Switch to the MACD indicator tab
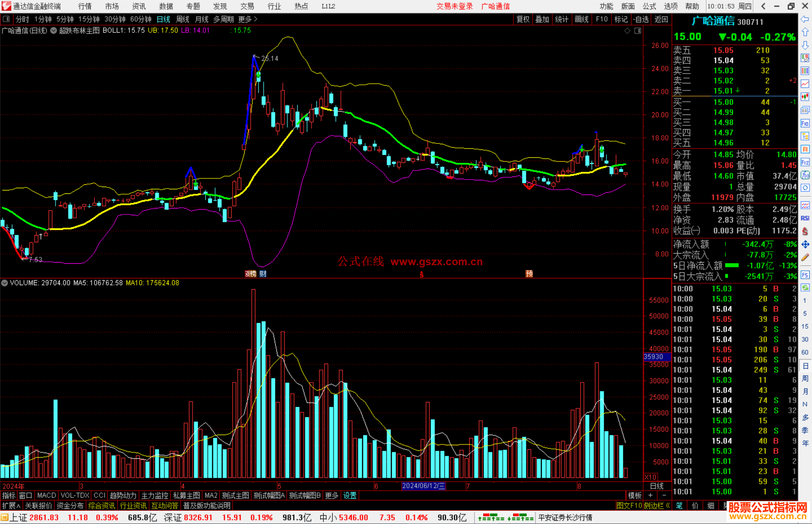Screen dimensions: 812x524 click(x=46, y=495)
